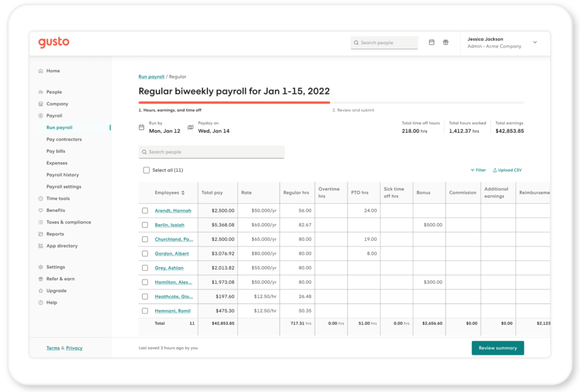Screen dimensions: 580x392
Task: Click the payroll step progress bar
Action: (331, 103)
